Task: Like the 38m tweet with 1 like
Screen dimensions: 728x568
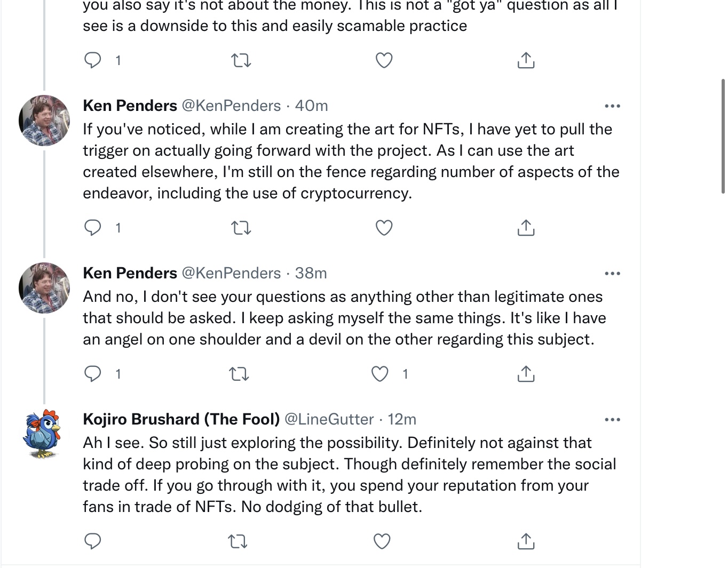Action: [x=380, y=374]
